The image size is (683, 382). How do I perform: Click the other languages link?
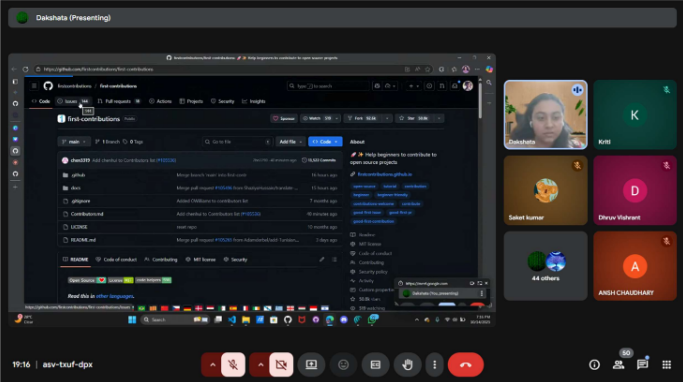tap(115, 296)
